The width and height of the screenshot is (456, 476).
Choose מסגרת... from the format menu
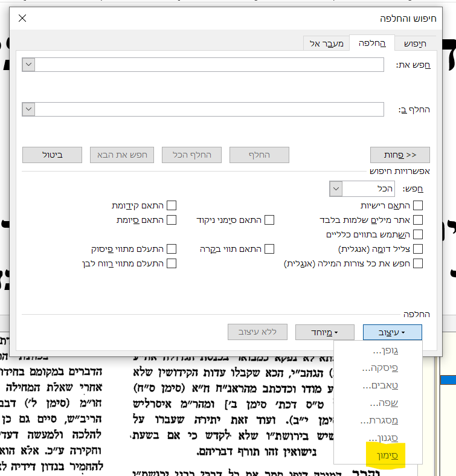[378, 420]
